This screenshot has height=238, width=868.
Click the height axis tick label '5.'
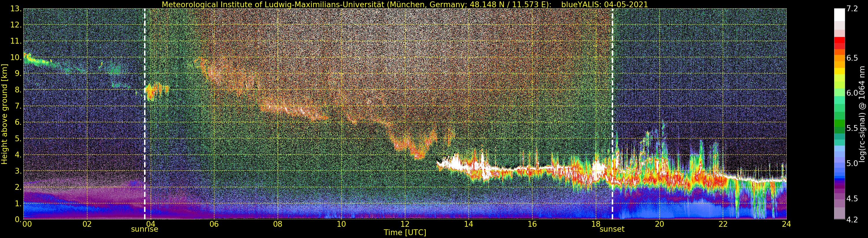pyautogui.click(x=18, y=138)
